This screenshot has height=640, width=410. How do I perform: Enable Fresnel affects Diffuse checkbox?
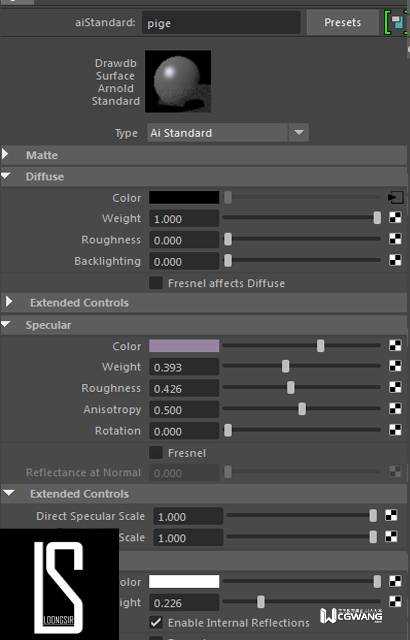click(155, 283)
